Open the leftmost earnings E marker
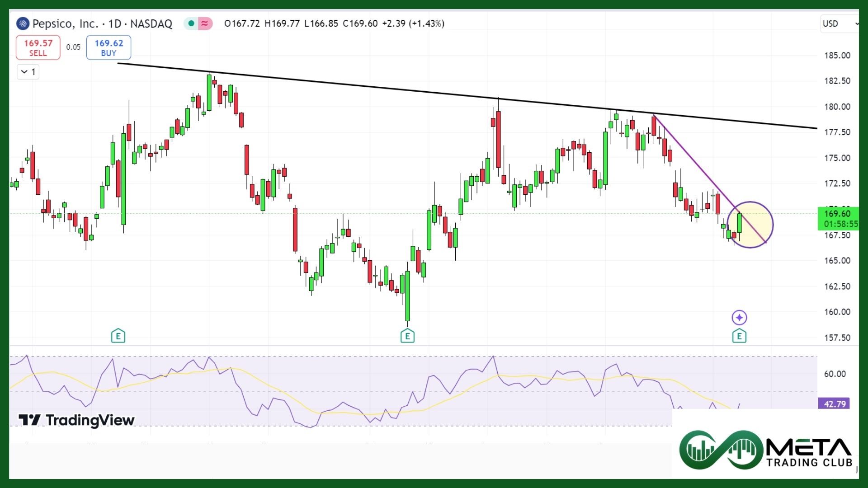This screenshot has height=488, width=868. tap(118, 336)
